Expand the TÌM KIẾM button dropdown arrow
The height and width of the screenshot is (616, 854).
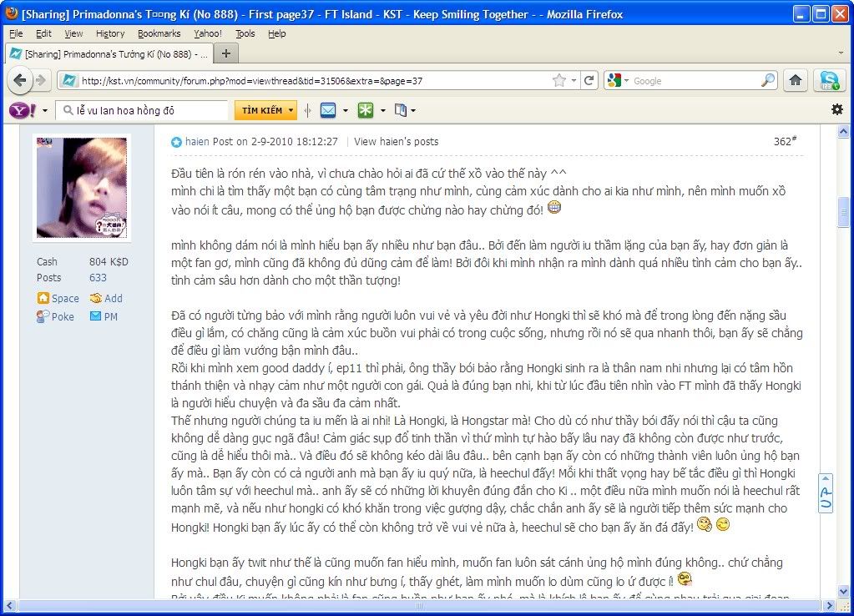coord(291,110)
